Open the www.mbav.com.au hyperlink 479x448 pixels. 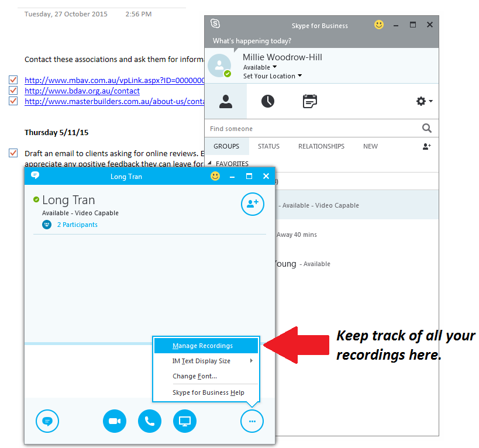(x=114, y=80)
